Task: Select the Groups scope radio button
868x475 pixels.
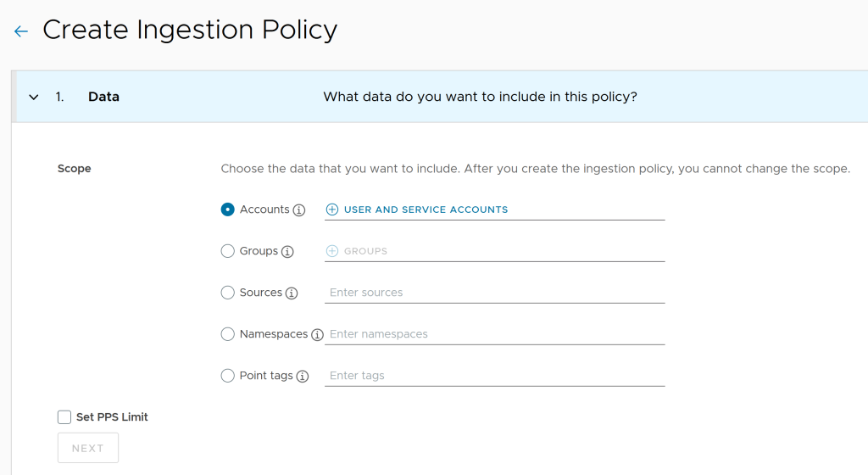Action: click(227, 251)
